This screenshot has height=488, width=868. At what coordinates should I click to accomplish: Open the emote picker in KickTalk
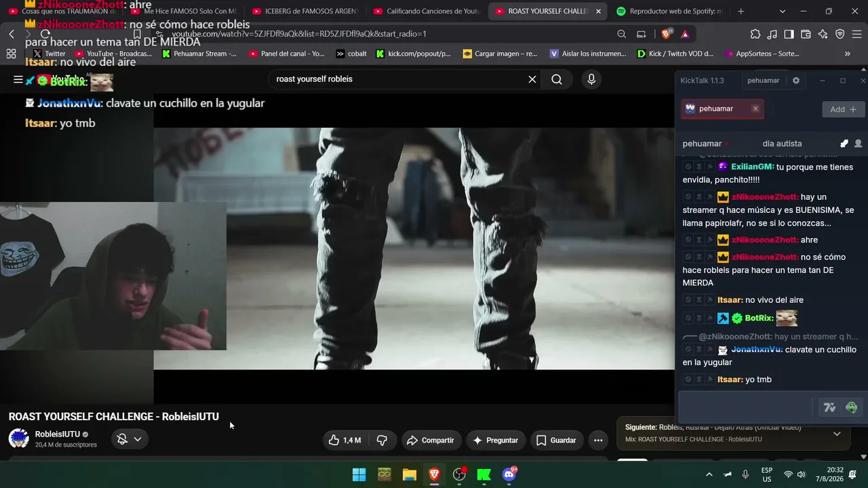click(852, 407)
